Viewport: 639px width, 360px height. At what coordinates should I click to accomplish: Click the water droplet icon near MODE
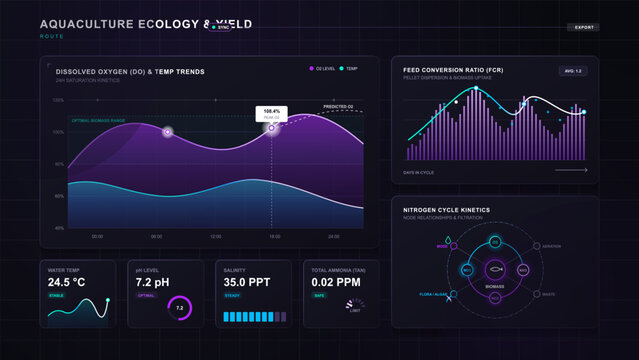coord(448,239)
